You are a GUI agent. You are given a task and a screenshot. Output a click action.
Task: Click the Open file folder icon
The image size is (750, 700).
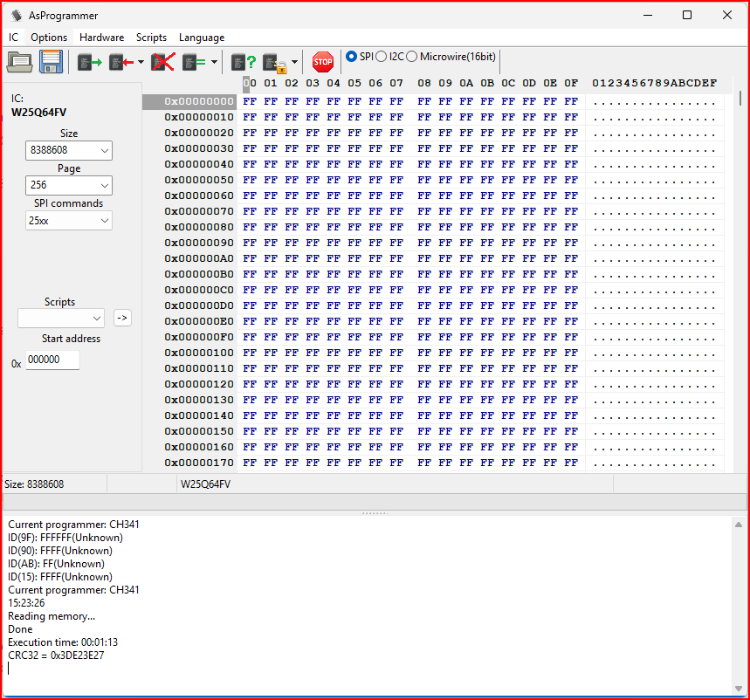(x=19, y=62)
